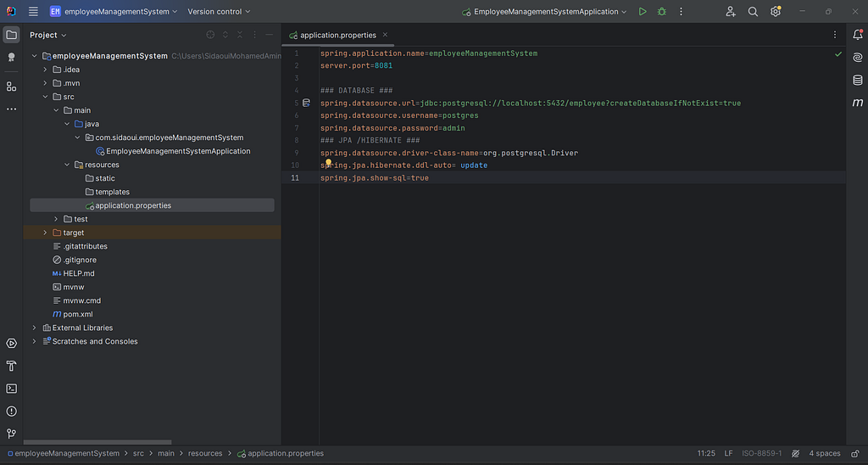The image size is (868, 465).
Task: Click the 11:25 caret position indicator
Action: click(706, 453)
